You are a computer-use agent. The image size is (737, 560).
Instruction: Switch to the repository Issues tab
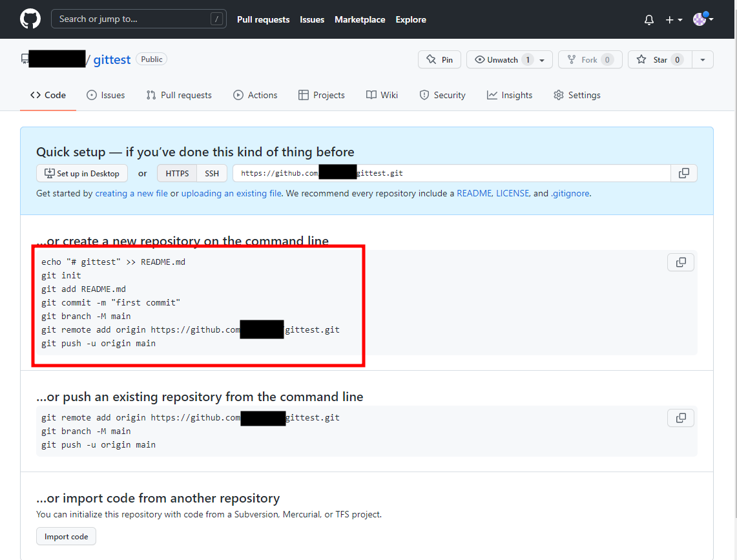pyautogui.click(x=106, y=95)
